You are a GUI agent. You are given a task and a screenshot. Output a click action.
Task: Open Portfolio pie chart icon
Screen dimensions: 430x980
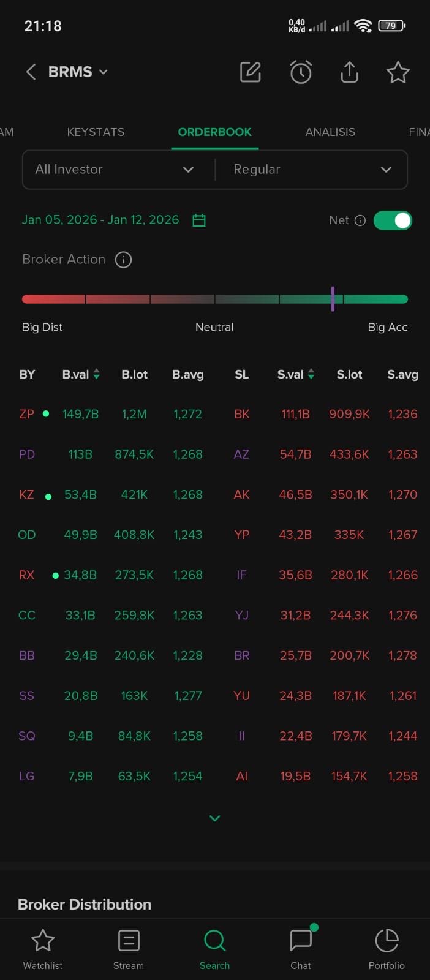pos(387,948)
